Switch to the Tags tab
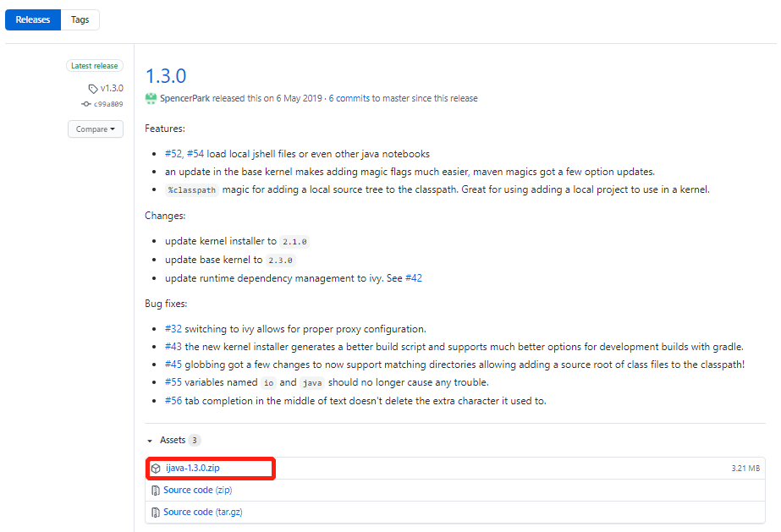 (80, 19)
